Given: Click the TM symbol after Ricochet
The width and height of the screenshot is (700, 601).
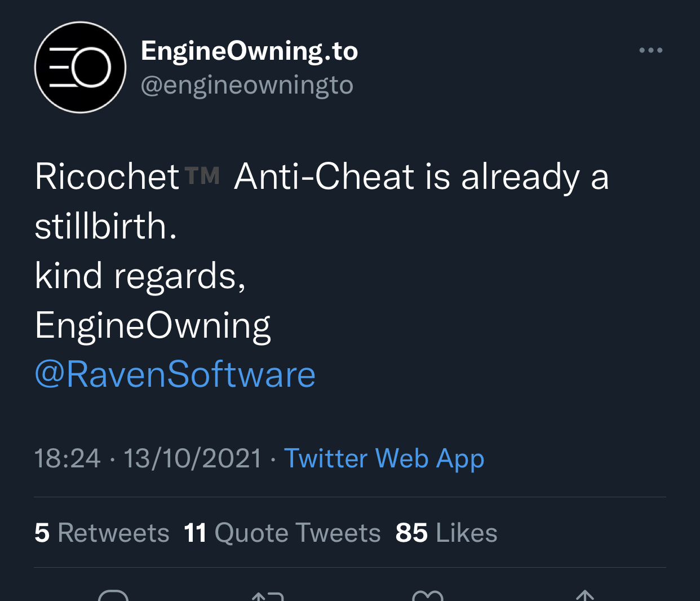Looking at the screenshot, I should pyautogui.click(x=202, y=176).
